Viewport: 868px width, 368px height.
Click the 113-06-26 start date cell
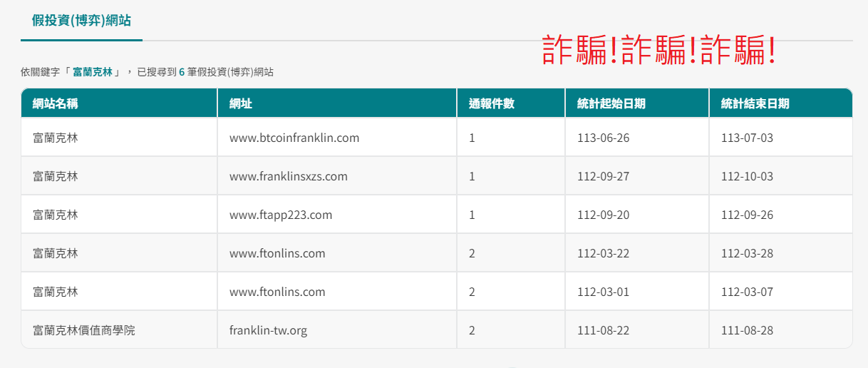[603, 138]
